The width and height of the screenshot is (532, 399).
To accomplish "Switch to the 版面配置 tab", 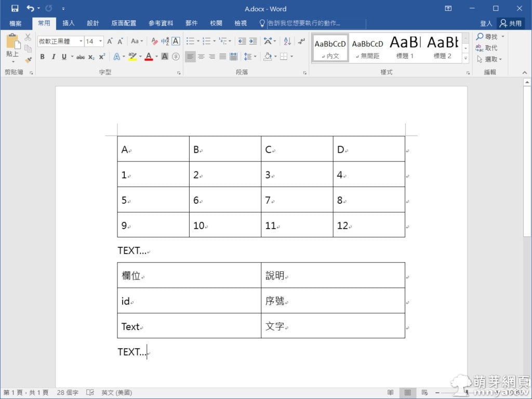I will tap(124, 23).
